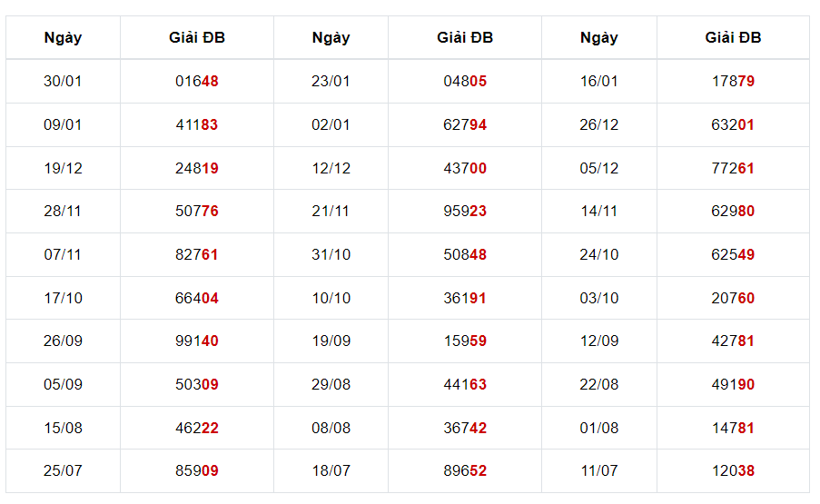Select the date 12/12 in the table
Viewport: 820px width, 504px height.
pos(331,168)
